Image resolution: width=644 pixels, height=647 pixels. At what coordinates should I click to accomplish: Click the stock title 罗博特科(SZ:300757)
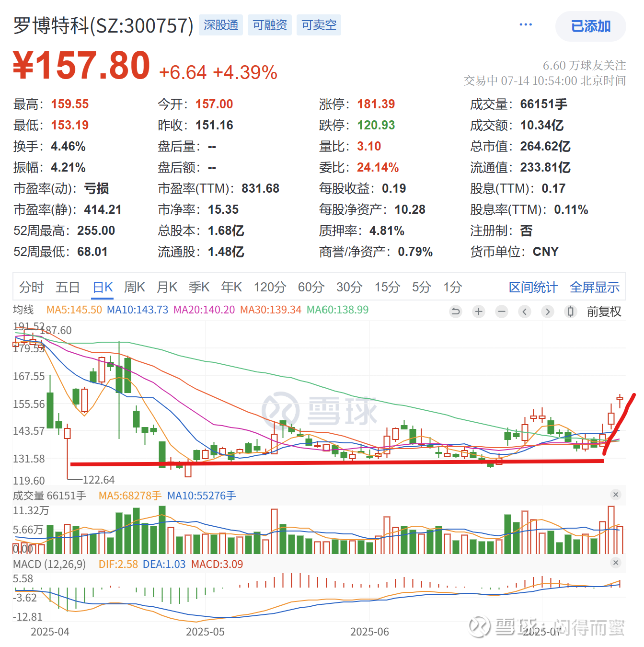[x=103, y=25]
